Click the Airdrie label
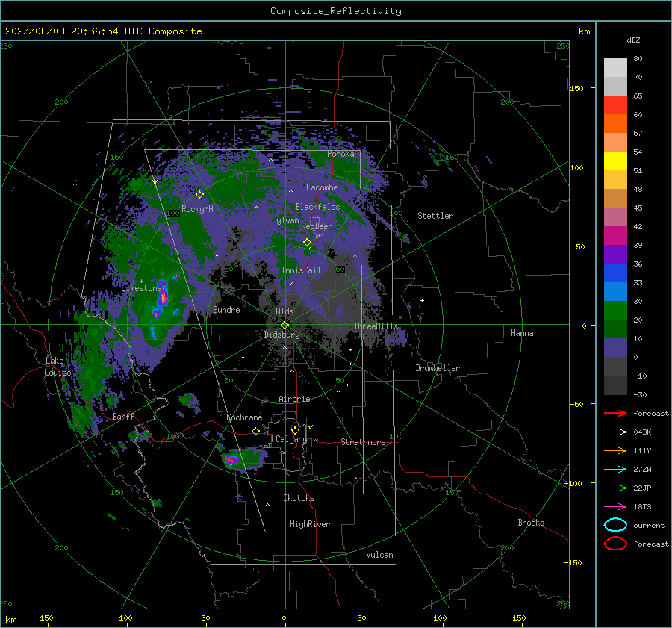672x628 pixels. pos(294,399)
